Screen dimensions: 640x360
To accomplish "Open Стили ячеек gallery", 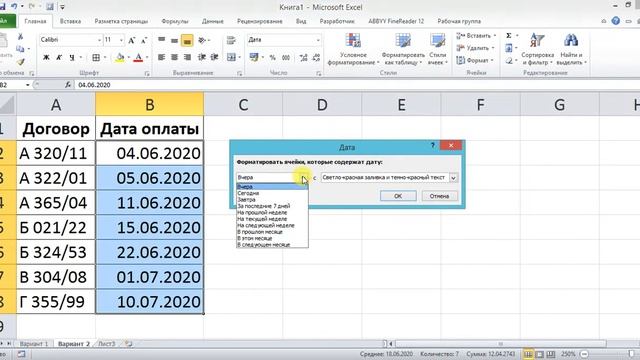I will coord(438,49).
